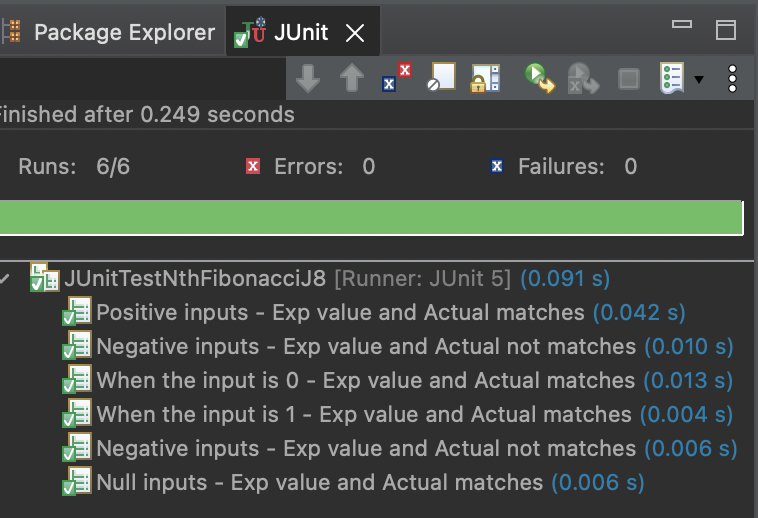Select the Null inputs test result

319,483
